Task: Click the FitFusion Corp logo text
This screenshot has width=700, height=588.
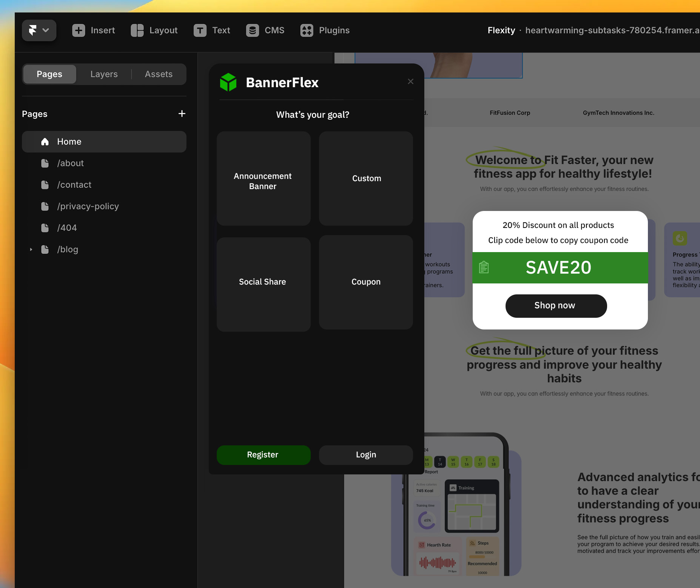Action: 510,113
